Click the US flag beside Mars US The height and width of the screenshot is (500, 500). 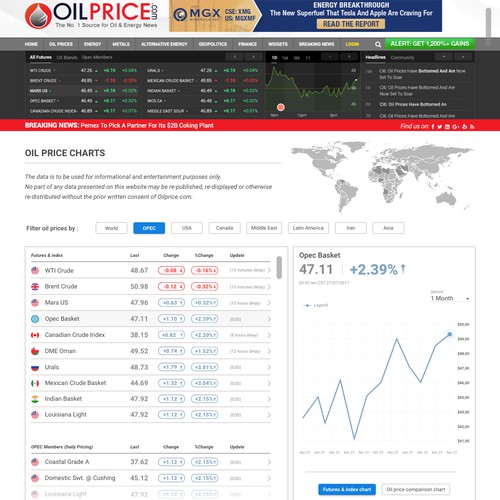[35, 303]
